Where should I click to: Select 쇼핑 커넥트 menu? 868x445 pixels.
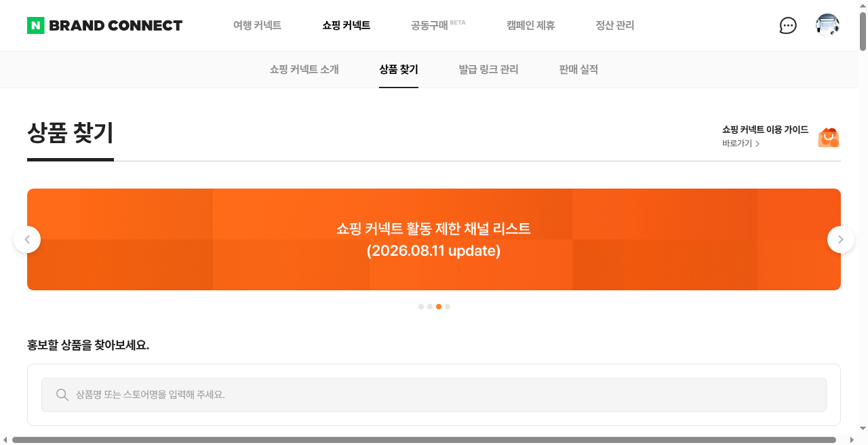point(347,26)
